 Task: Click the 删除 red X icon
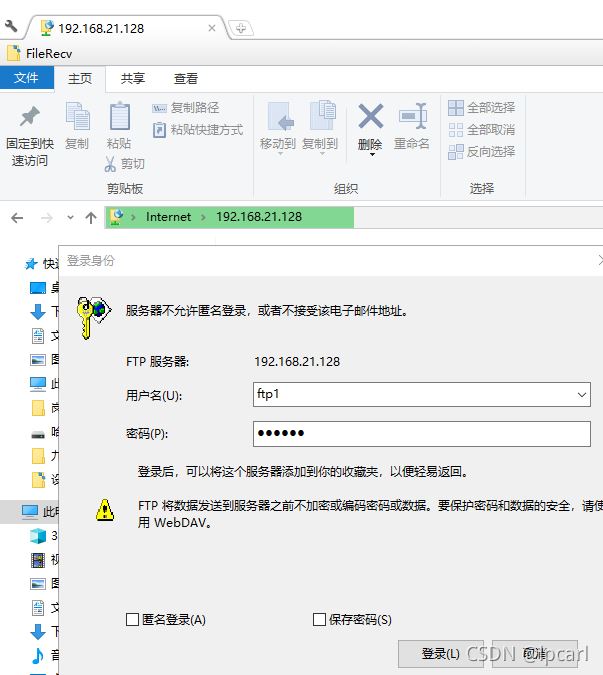[371, 116]
